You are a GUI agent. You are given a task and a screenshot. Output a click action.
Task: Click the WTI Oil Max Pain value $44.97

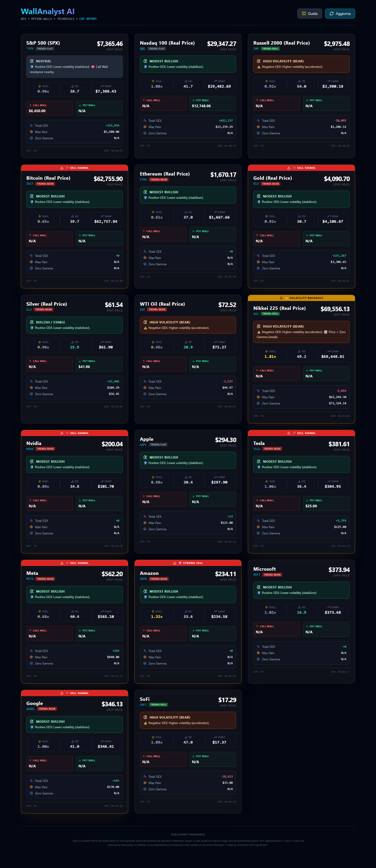pyautogui.click(x=227, y=388)
